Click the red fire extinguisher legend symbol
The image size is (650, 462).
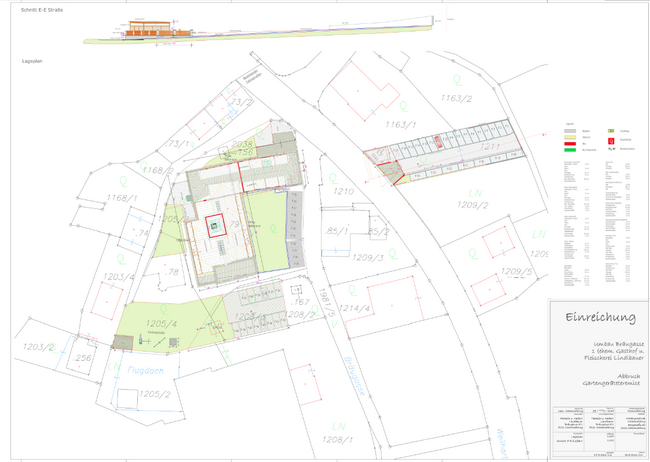(x=611, y=141)
